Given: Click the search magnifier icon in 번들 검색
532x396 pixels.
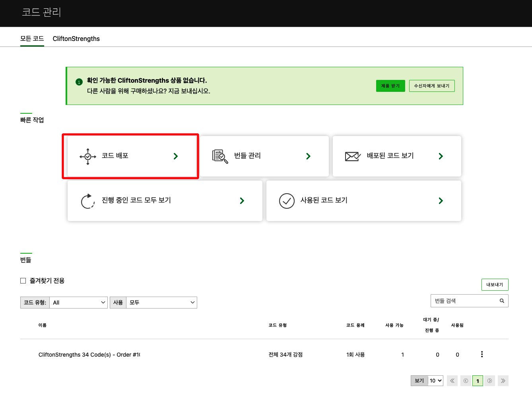Looking at the screenshot, I should click(502, 301).
